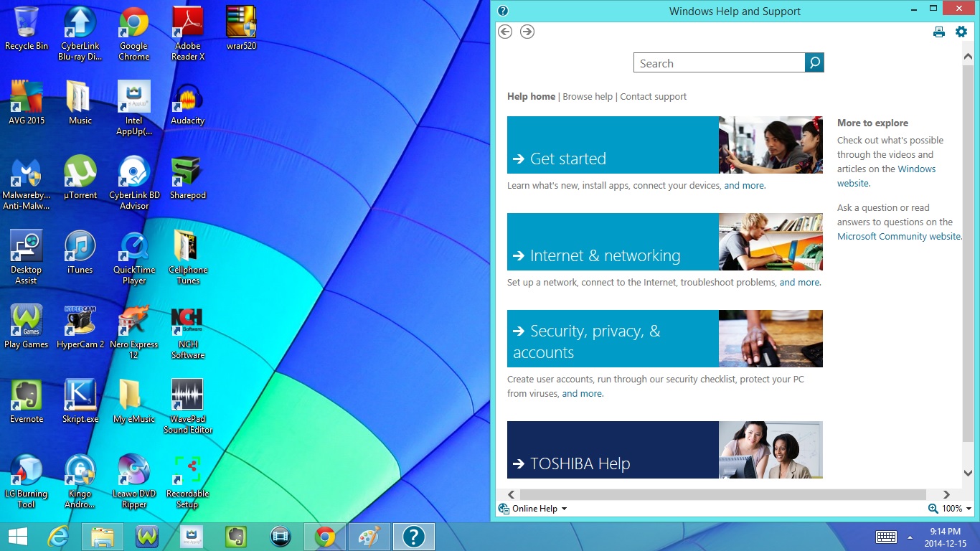Select the Help home tab
The height and width of the screenshot is (551, 980).
point(531,96)
